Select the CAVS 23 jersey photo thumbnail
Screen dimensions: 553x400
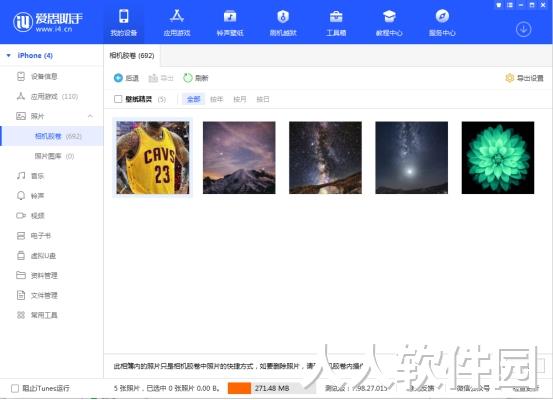153,157
